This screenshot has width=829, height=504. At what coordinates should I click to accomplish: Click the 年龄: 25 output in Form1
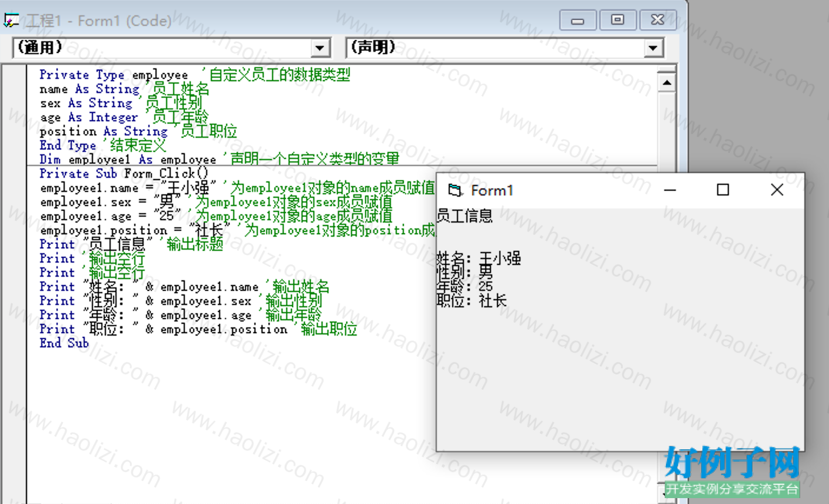(465, 286)
